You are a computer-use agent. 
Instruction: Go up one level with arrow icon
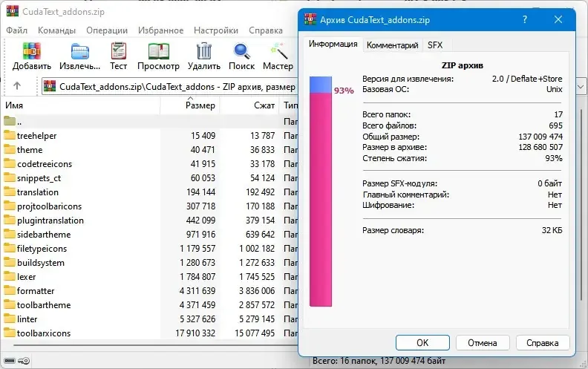coord(17,86)
